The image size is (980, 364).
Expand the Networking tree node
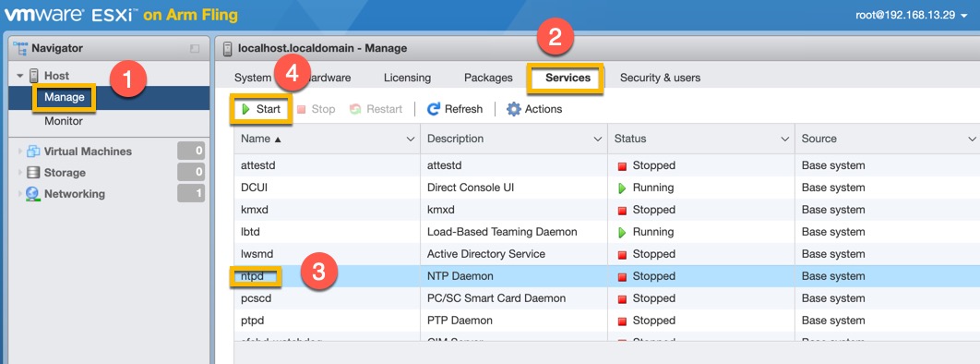tap(20, 194)
